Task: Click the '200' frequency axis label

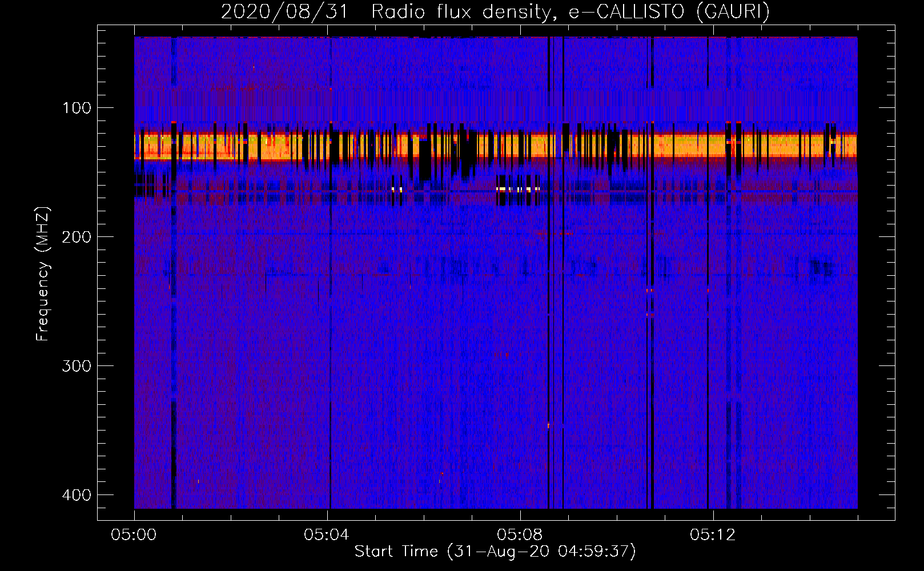Action: pos(77,237)
